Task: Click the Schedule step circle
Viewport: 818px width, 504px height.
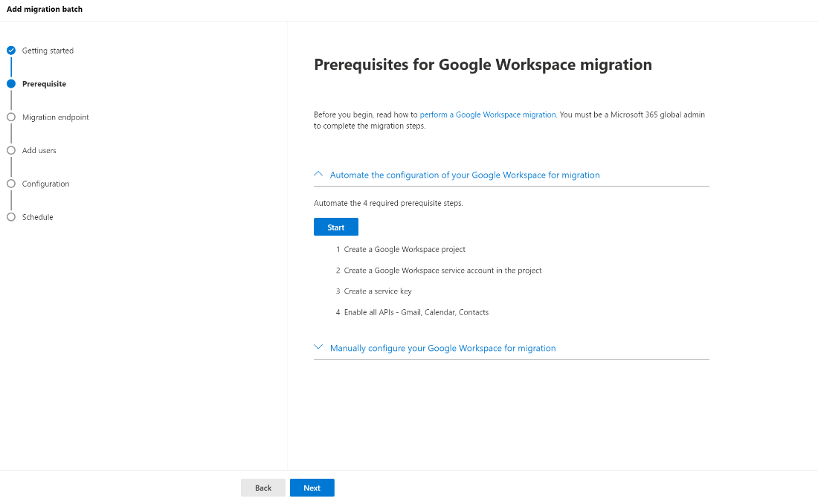Action: (11, 217)
